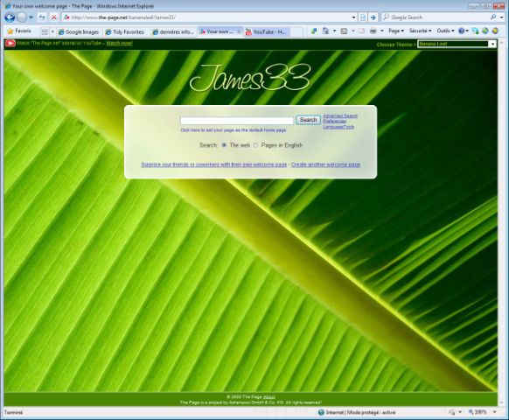The image size is (509, 420).
Task: Follow the Watch now! tutorial link
Action: pos(120,43)
